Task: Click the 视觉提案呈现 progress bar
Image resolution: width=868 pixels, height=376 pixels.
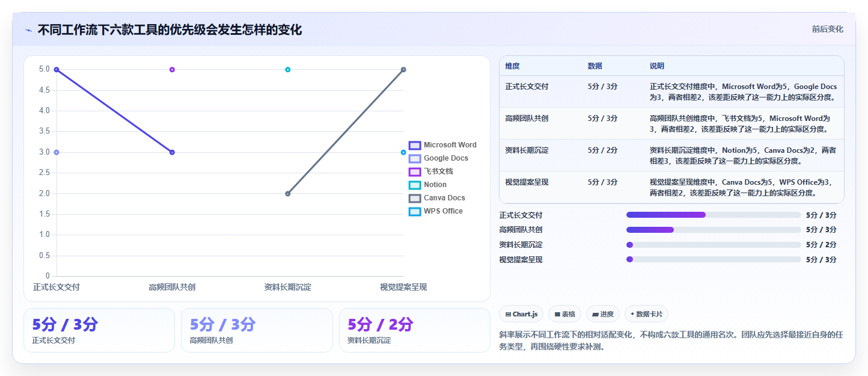Action: (x=714, y=259)
